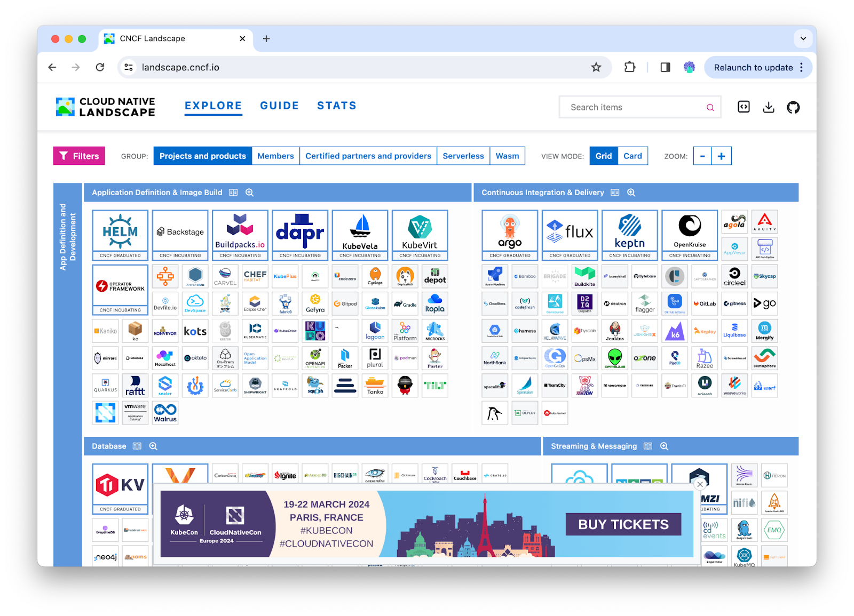This screenshot has height=616, width=854.
Task: Zoom into Streaming & Messaging category
Action: [664, 446]
